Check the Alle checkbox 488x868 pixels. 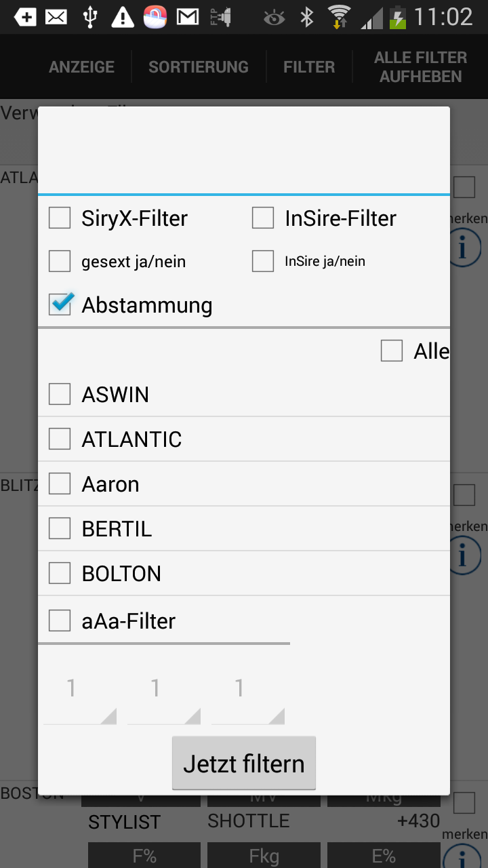392,351
